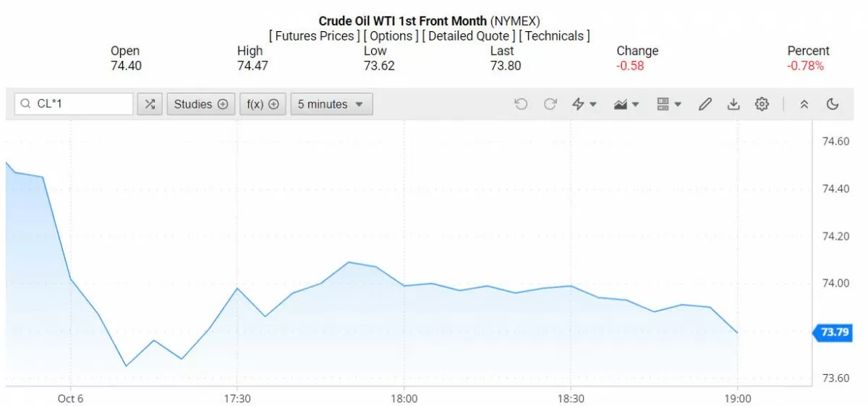Open the events lightning bolt dropdown

coord(584,104)
